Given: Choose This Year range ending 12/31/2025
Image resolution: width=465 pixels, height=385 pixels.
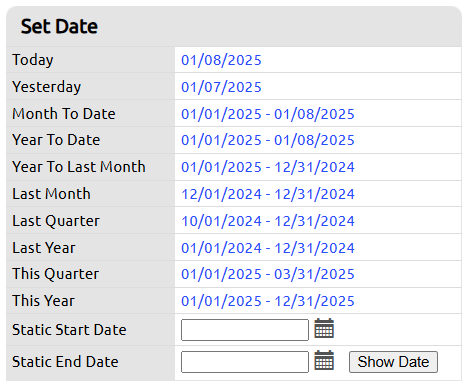Looking at the screenshot, I should (x=268, y=301).
